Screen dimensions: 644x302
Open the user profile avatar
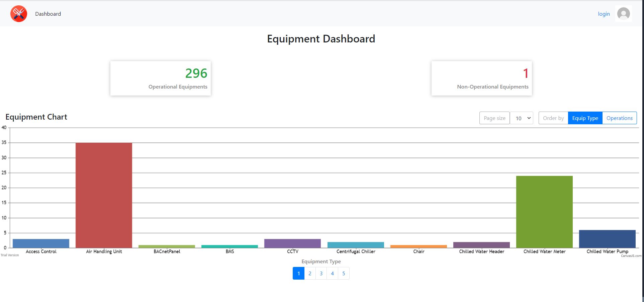[624, 14]
